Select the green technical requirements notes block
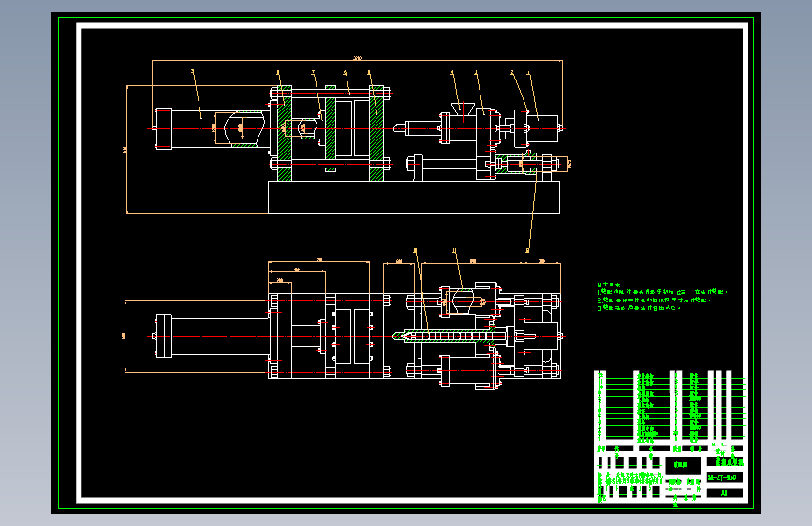 pyautogui.click(x=662, y=297)
